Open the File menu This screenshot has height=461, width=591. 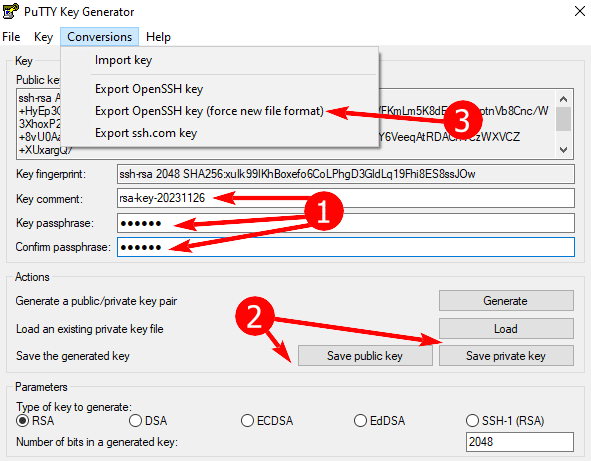tap(11, 37)
